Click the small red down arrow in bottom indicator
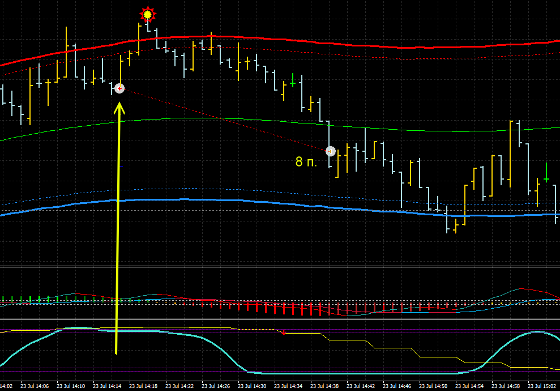 click(284, 333)
